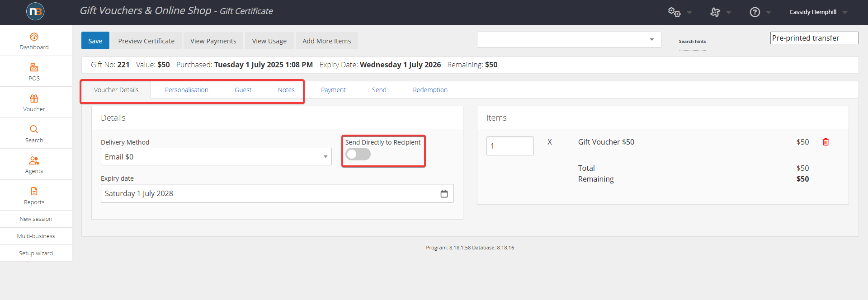
Task: Open Multi-business link in sidebar
Action: click(x=36, y=236)
